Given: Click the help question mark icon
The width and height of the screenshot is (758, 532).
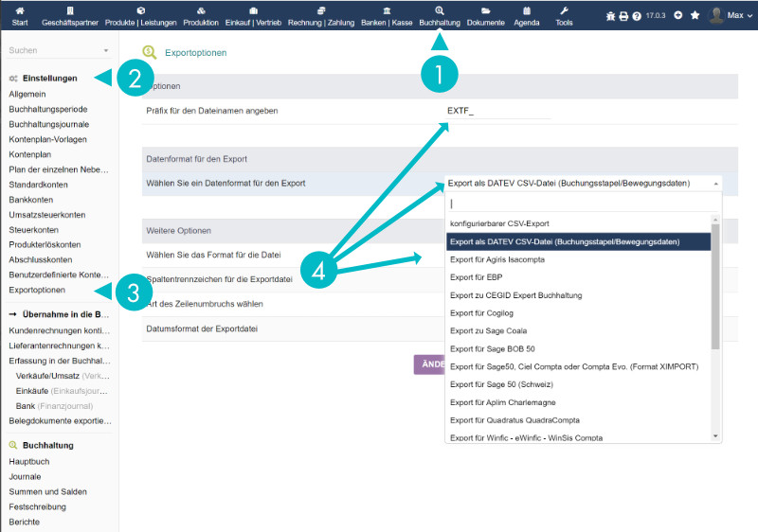Looking at the screenshot, I should (x=637, y=16).
